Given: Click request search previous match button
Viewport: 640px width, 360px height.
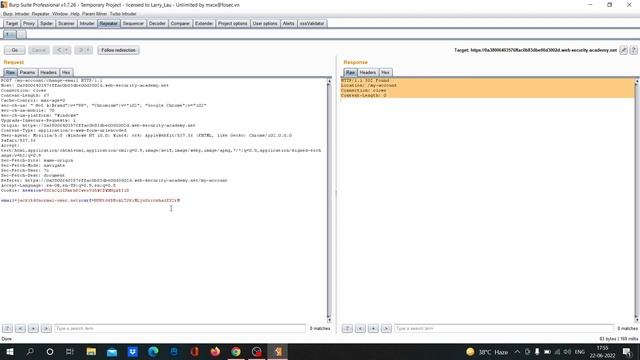Looking at the screenshot, I should coord(20,328).
